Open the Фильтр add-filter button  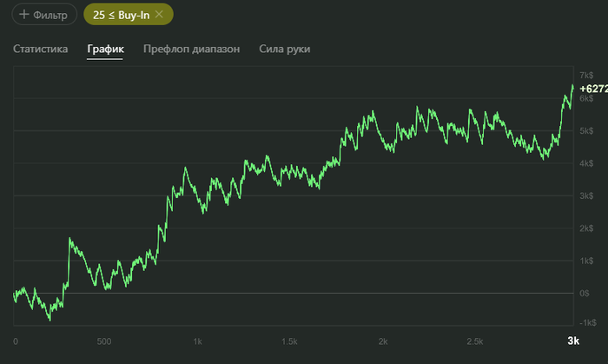tap(44, 15)
